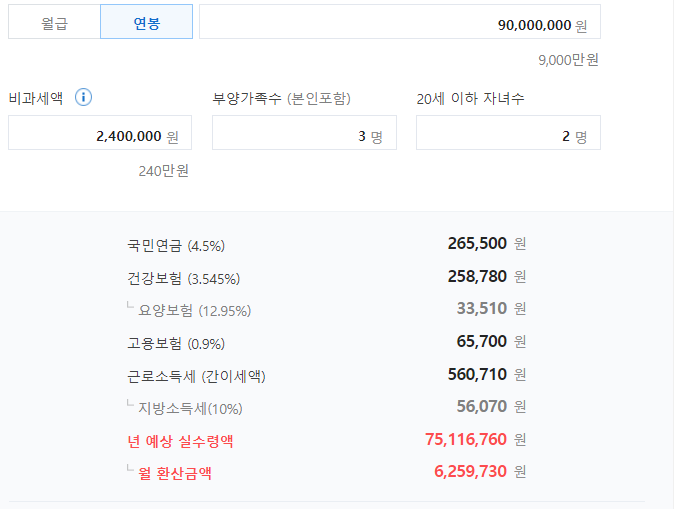
Task: Click the 90,000,000원 salary input field
Action: point(399,23)
